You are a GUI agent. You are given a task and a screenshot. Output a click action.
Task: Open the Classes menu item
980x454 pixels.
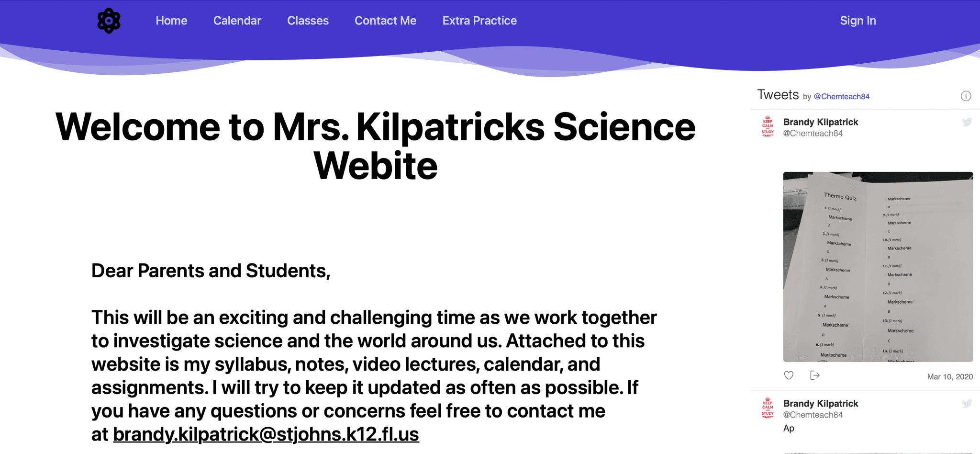click(x=308, y=21)
